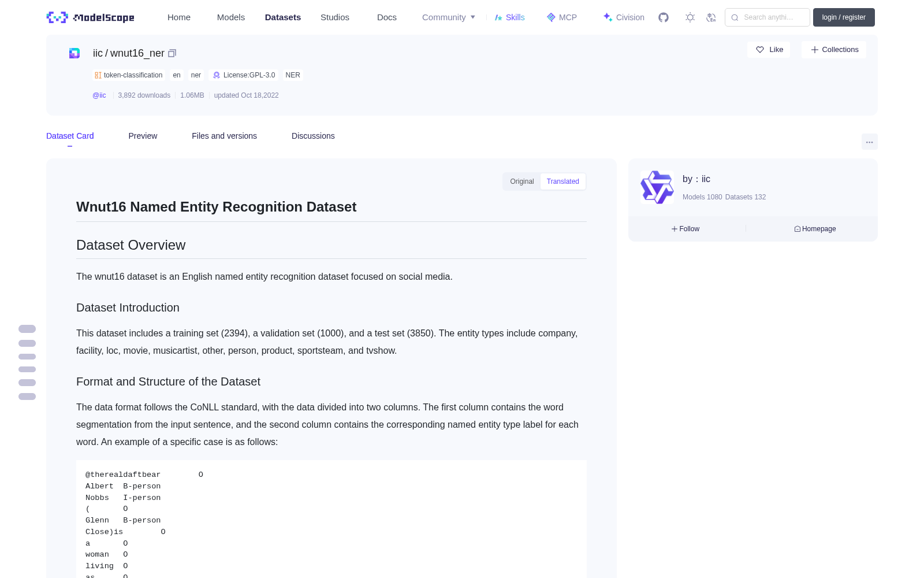Switch to the Discussions tab

pos(313,136)
